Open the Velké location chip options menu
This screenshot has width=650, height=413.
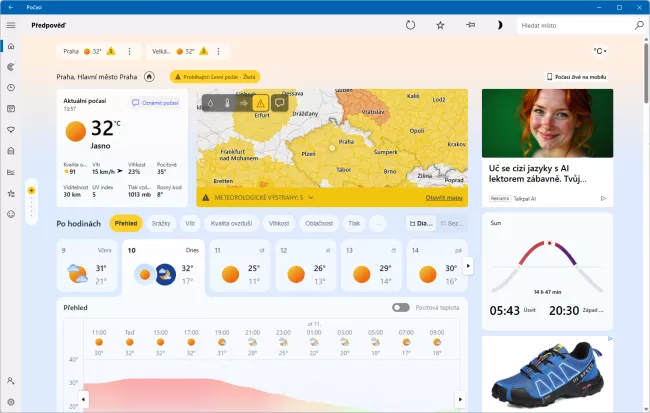click(x=218, y=51)
